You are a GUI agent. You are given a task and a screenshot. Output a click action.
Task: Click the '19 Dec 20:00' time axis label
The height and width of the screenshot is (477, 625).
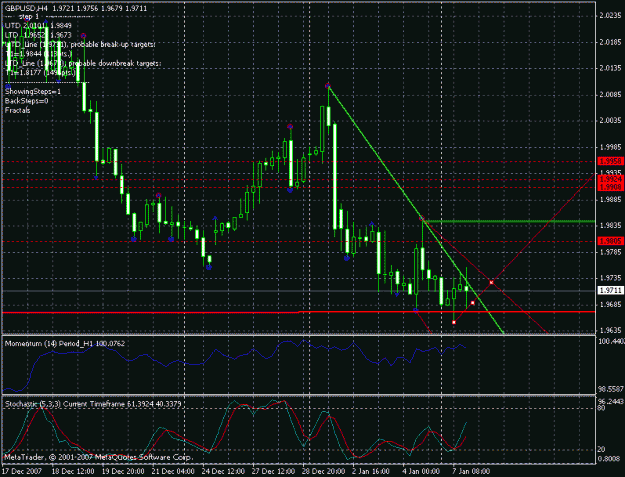click(123, 471)
